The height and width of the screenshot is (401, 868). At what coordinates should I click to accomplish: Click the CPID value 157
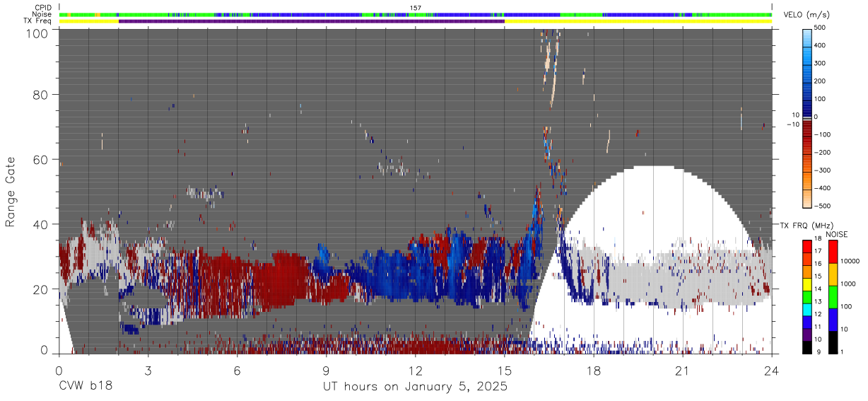(415, 8)
